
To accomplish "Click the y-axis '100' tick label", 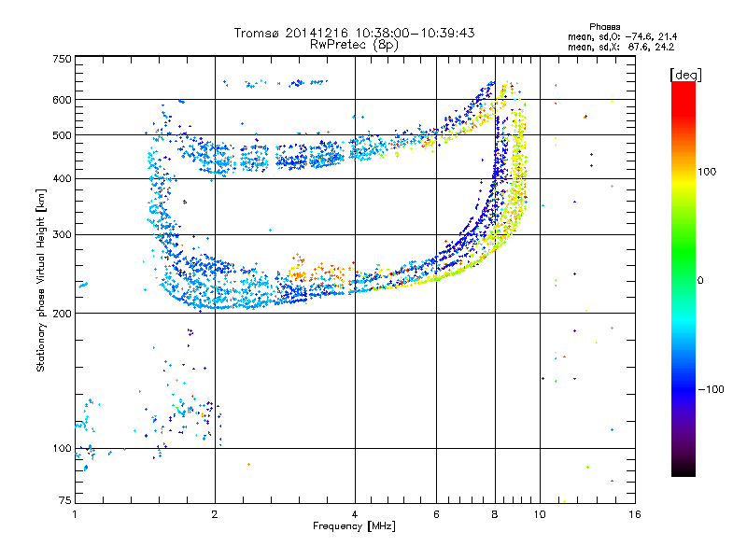I will coord(62,448).
